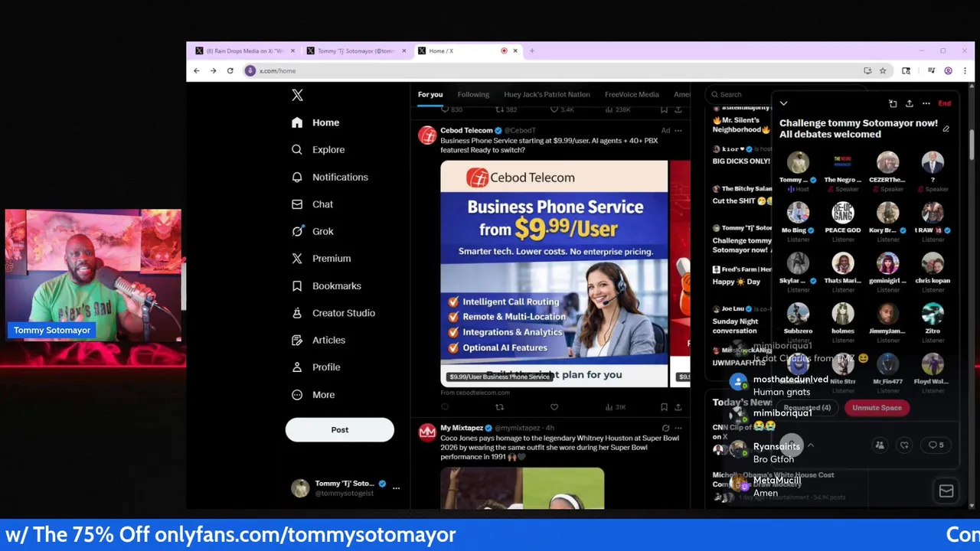The height and width of the screenshot is (551, 980).
Task: Expand the arrow next to the mic button
Action: tap(811, 445)
